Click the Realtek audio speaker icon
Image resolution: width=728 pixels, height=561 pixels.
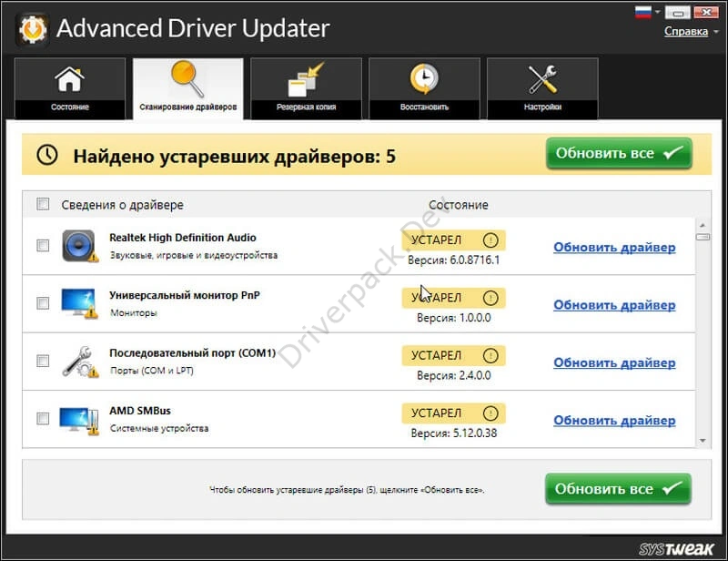pos(80,246)
